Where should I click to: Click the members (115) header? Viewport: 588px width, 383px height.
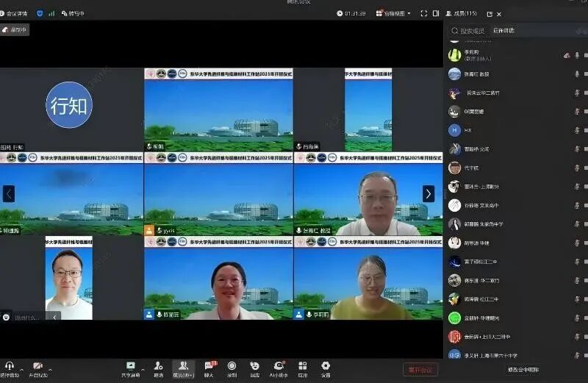[462, 13]
